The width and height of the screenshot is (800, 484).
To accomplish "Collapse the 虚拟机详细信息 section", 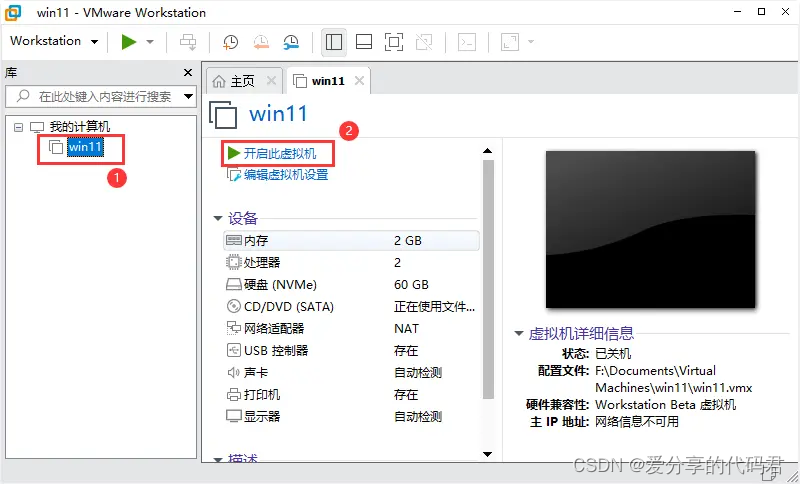I will (x=519, y=334).
